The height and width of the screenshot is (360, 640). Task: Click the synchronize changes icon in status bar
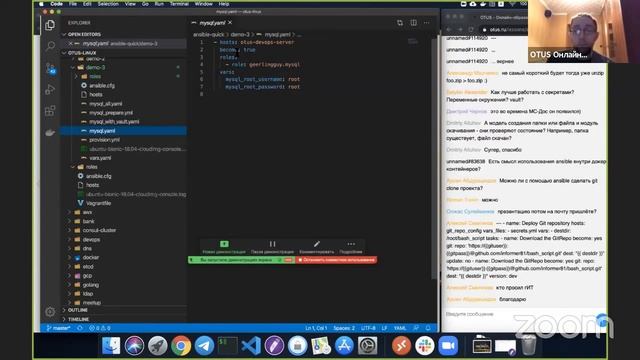(x=80, y=328)
